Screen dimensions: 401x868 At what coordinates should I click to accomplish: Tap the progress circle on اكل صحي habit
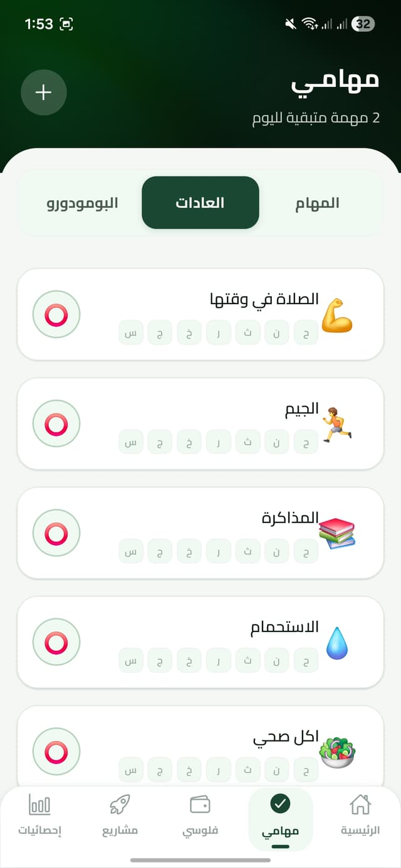coord(56,752)
